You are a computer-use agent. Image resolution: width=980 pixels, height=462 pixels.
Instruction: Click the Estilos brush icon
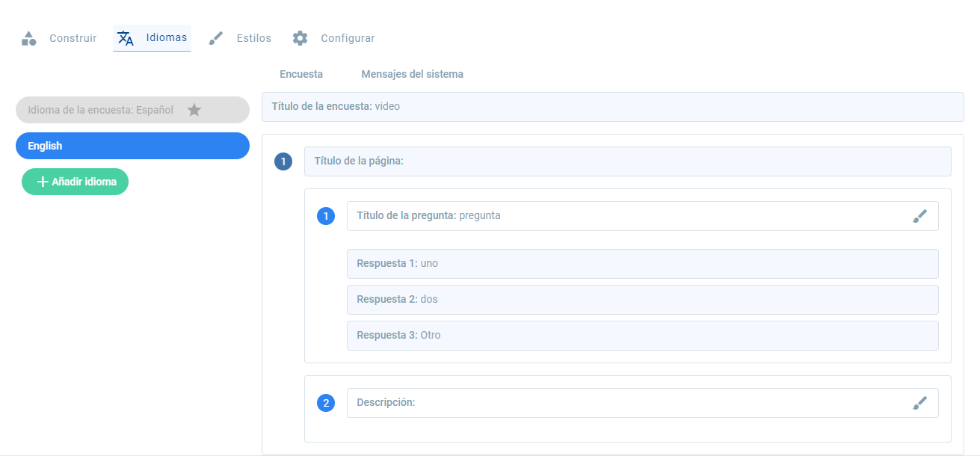216,38
